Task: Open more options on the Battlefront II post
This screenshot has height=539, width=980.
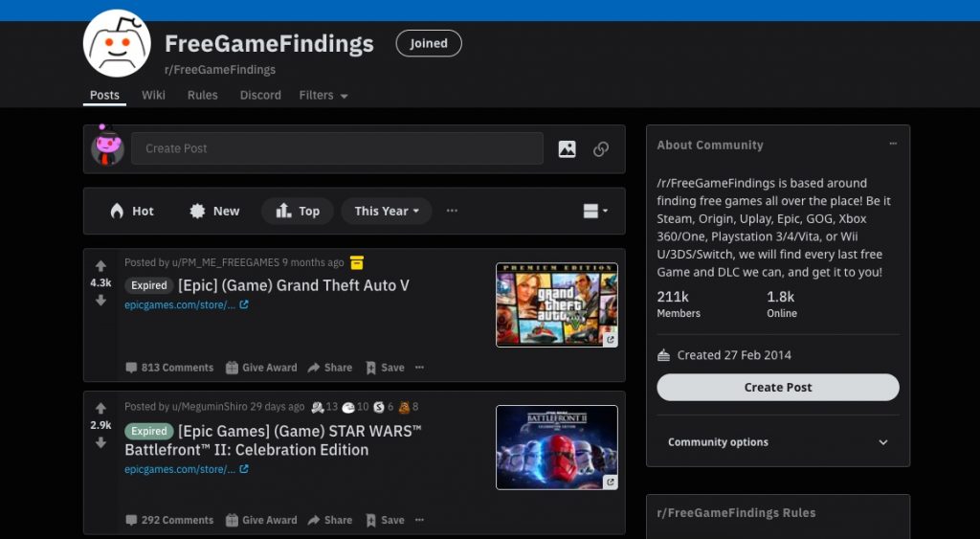Action: pyautogui.click(x=419, y=520)
